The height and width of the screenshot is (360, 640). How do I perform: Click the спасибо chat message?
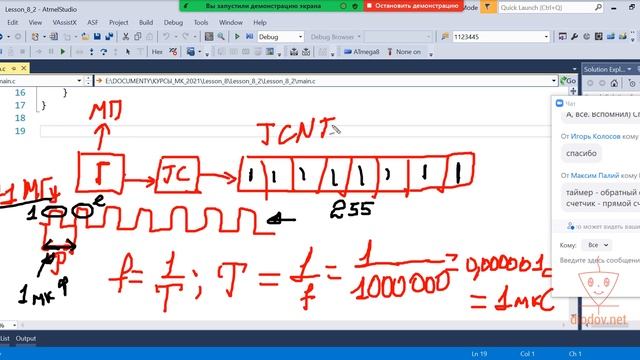[581, 153]
